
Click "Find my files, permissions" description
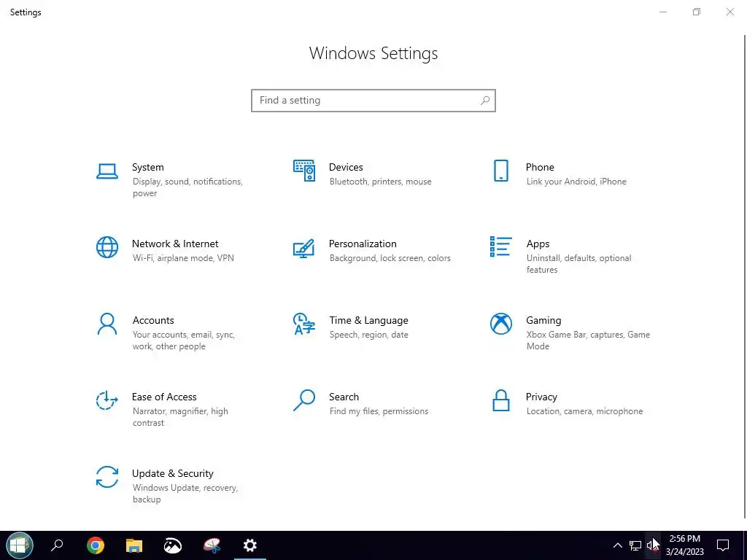(x=379, y=411)
